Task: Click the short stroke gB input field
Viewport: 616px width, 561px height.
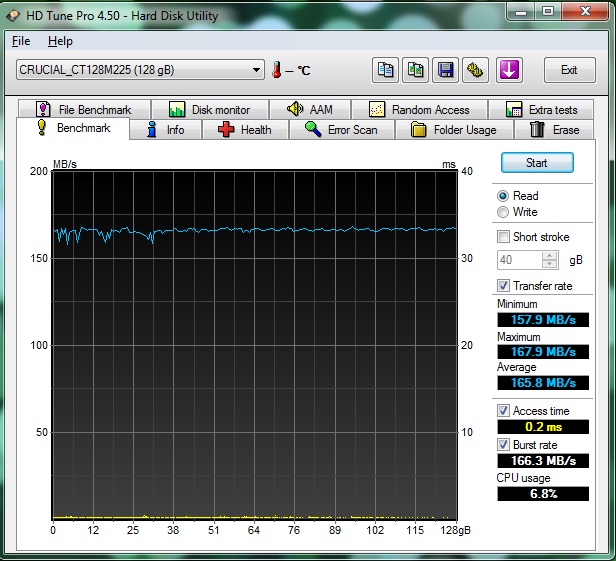Action: pyautogui.click(x=518, y=260)
